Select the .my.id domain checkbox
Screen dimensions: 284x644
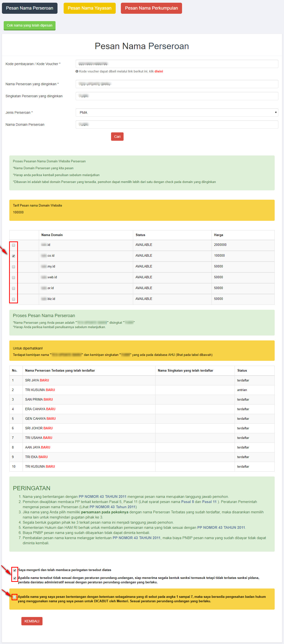point(14,267)
